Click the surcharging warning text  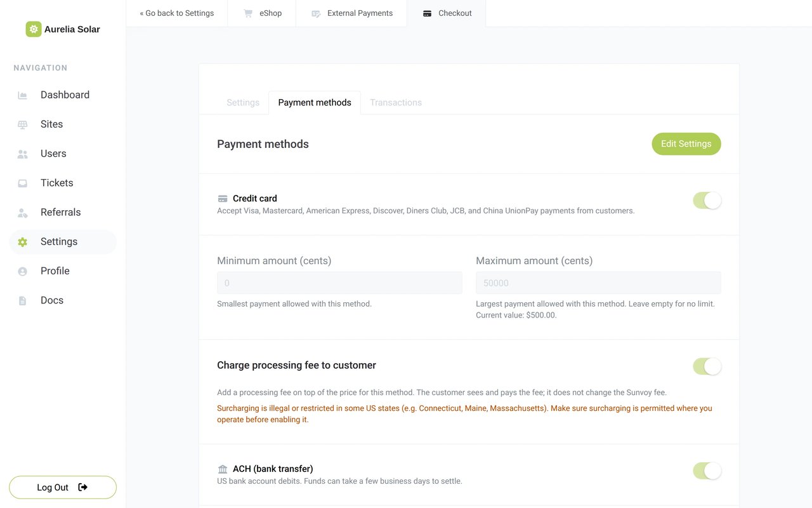pos(464,414)
